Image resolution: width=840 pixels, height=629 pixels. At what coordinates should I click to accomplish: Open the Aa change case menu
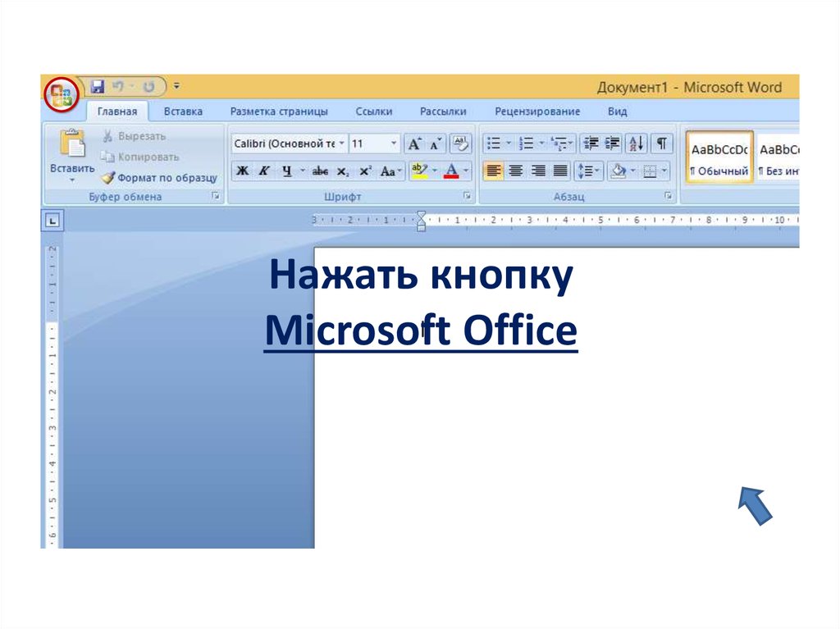click(390, 171)
